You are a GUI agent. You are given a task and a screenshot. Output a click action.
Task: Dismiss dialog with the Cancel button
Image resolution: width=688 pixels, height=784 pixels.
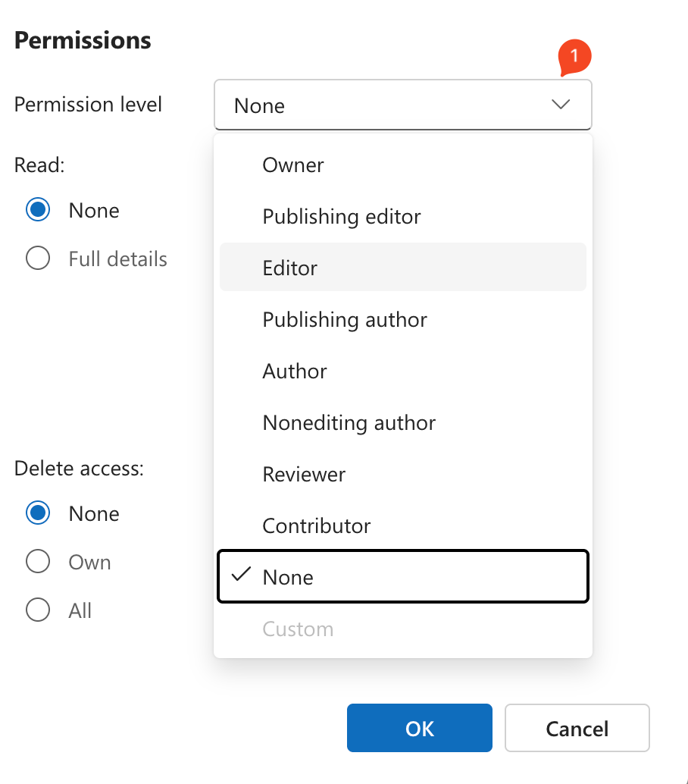tap(577, 728)
